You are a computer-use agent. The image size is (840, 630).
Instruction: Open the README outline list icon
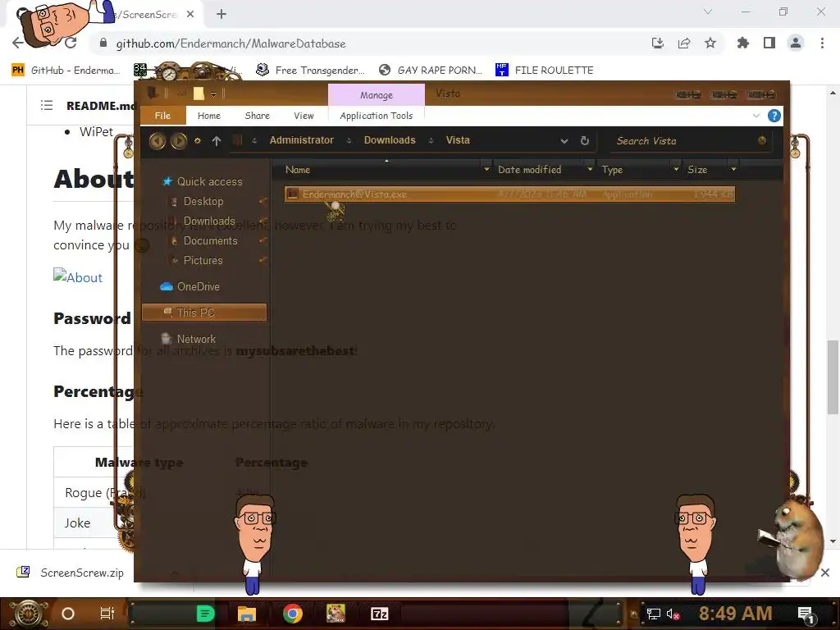coord(47,106)
